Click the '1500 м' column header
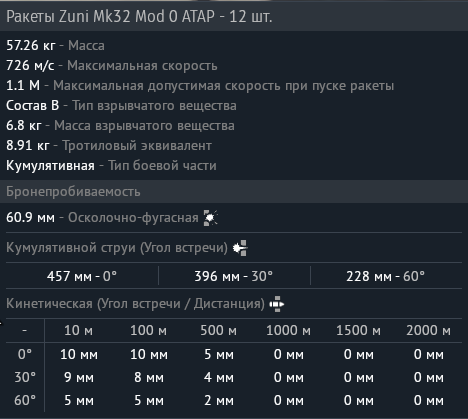This screenshot has width=468, height=419. click(358, 330)
